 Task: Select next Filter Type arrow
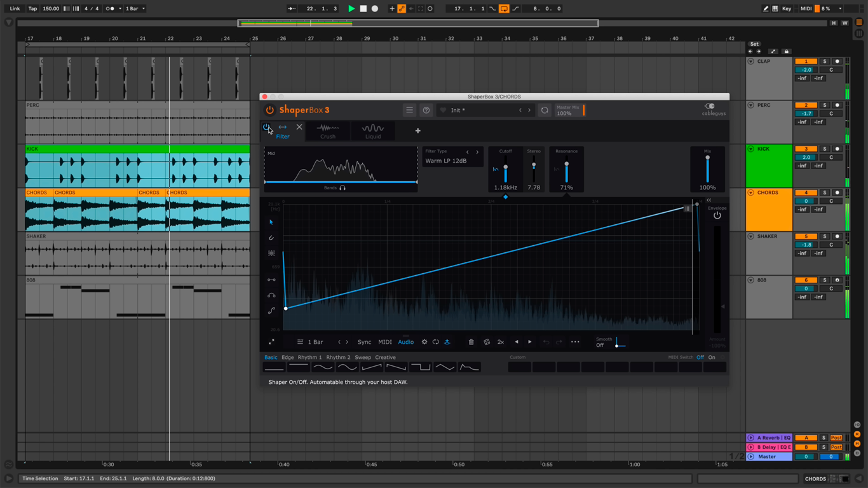477,152
